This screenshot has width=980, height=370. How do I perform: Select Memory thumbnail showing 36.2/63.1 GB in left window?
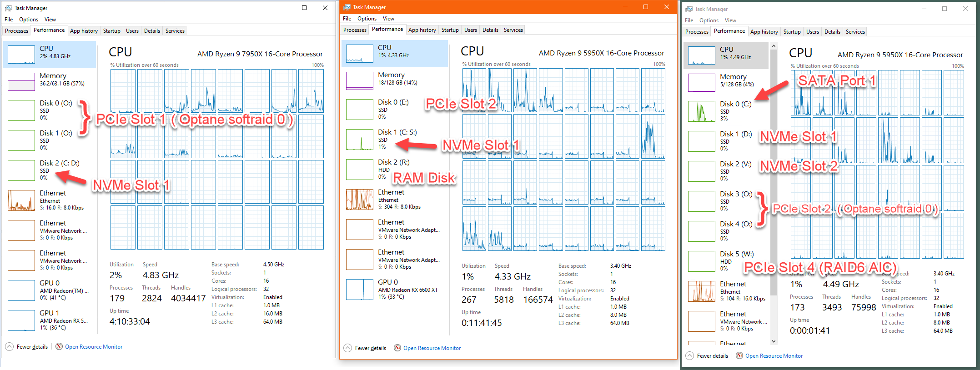(21, 82)
